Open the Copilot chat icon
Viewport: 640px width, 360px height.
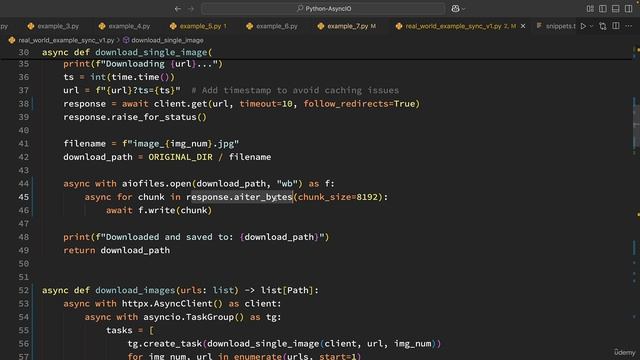click(455, 9)
